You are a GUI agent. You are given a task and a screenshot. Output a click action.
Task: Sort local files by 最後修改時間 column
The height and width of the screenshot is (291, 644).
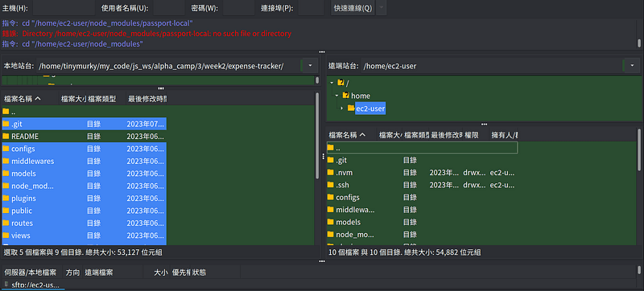(147, 99)
